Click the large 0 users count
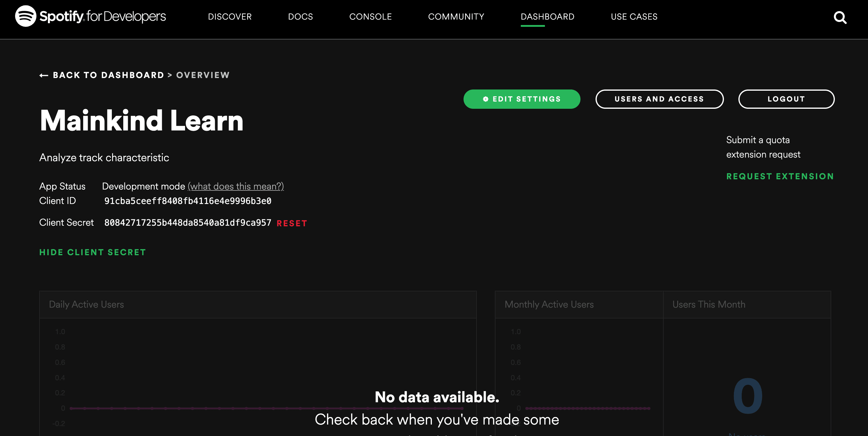The width and height of the screenshot is (868, 436). point(748,396)
